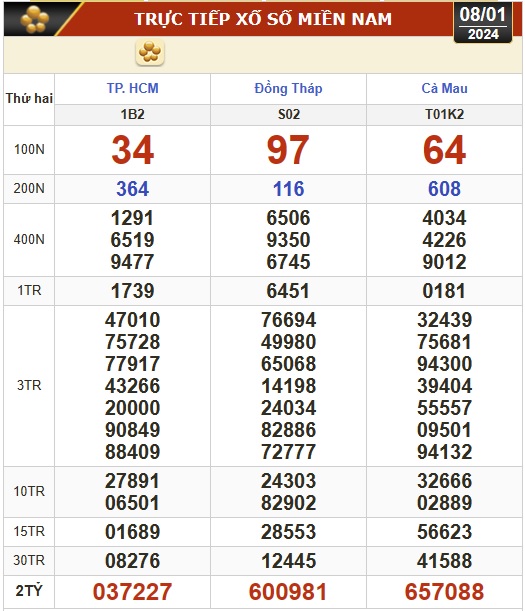Select ticket code S02

(x=288, y=115)
